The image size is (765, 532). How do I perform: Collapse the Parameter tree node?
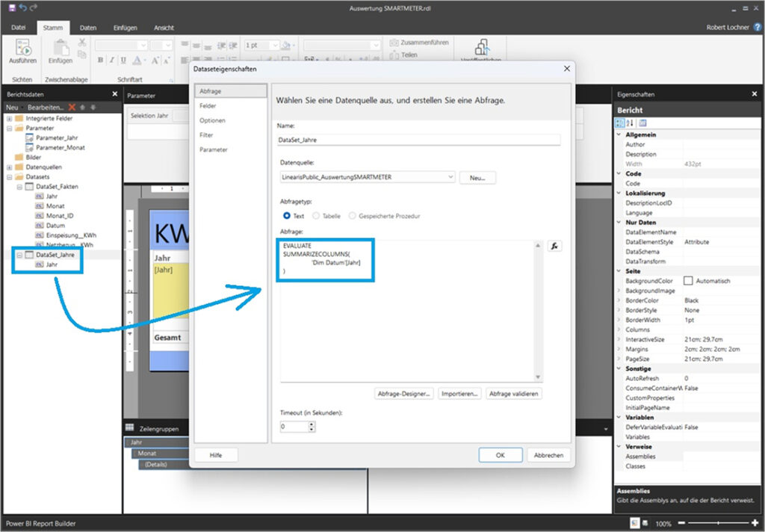(9, 129)
